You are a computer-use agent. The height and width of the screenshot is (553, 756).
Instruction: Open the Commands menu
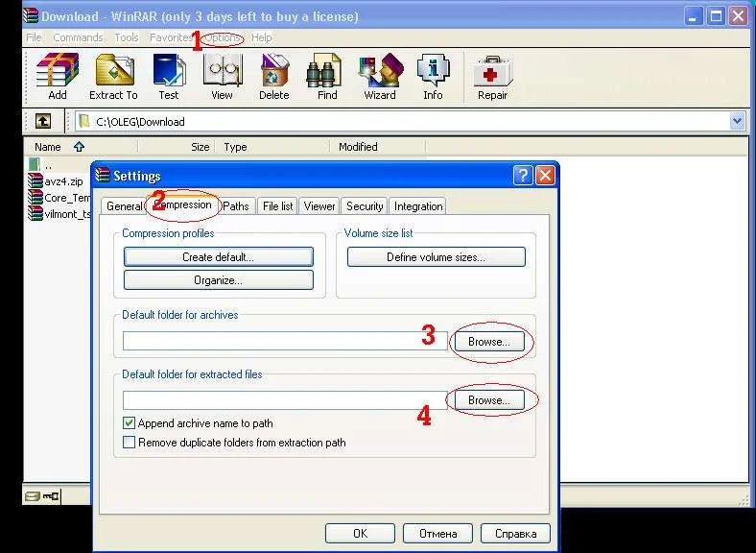click(78, 37)
